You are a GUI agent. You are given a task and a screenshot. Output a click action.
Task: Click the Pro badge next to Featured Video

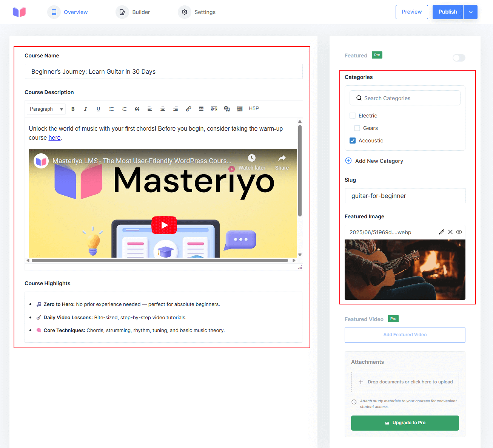click(393, 319)
